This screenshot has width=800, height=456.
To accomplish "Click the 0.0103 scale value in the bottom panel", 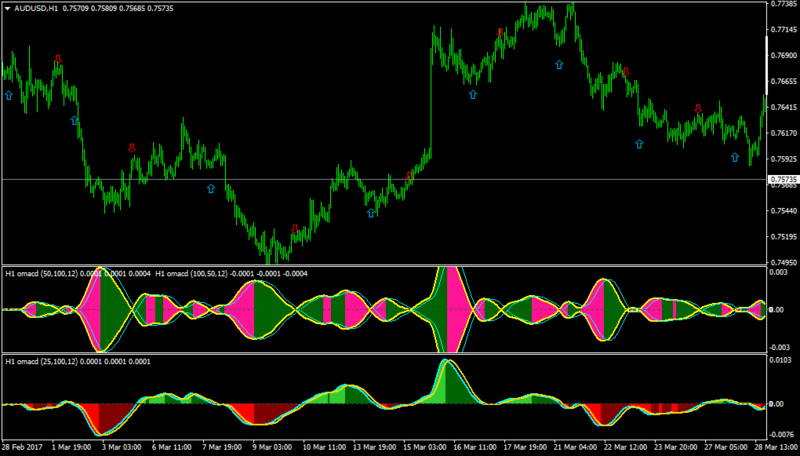I will click(x=781, y=360).
